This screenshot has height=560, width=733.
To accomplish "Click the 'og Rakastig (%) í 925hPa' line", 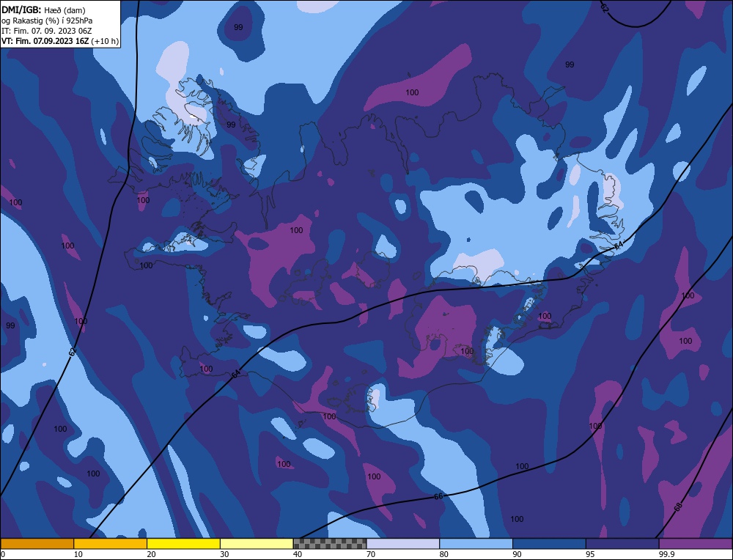I will pos(47,20).
